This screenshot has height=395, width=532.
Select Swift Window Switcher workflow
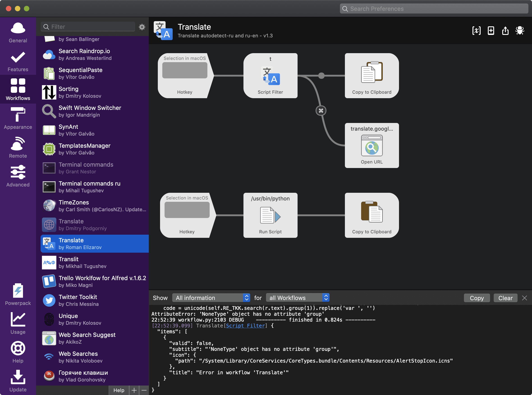[94, 111]
